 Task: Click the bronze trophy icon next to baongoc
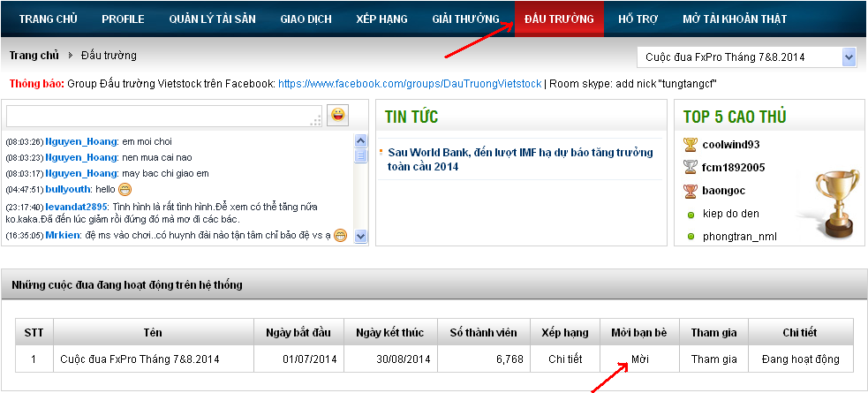[691, 191]
